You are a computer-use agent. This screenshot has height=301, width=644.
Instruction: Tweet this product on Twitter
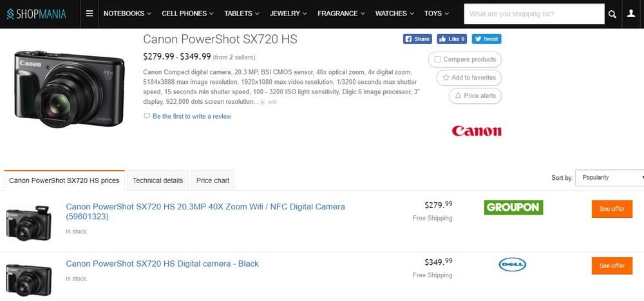tap(486, 39)
